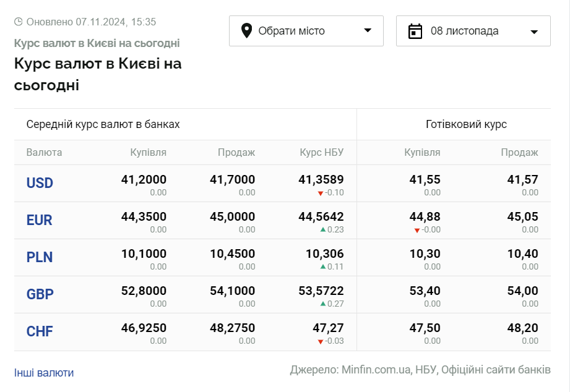The image size is (570, 392).
Task: Open the PLN currency link
Action: click(x=40, y=257)
